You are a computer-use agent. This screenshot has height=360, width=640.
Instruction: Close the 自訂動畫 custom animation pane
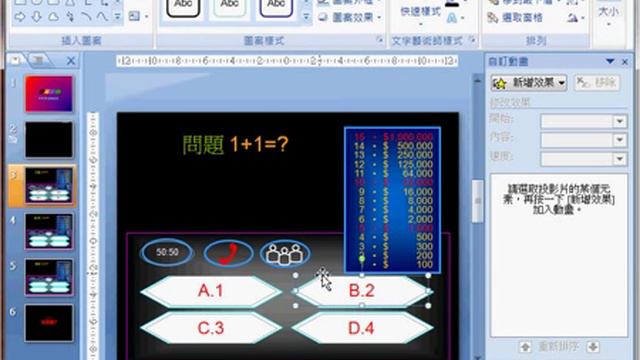pos(624,62)
